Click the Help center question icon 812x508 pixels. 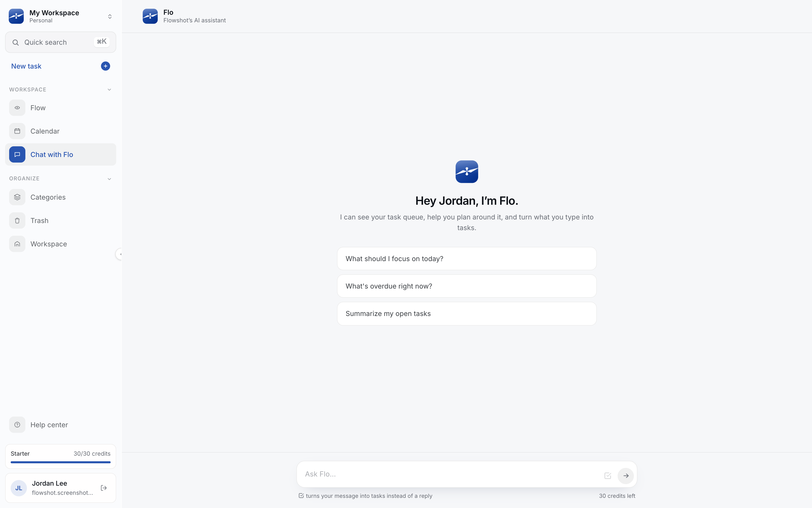pyautogui.click(x=17, y=425)
